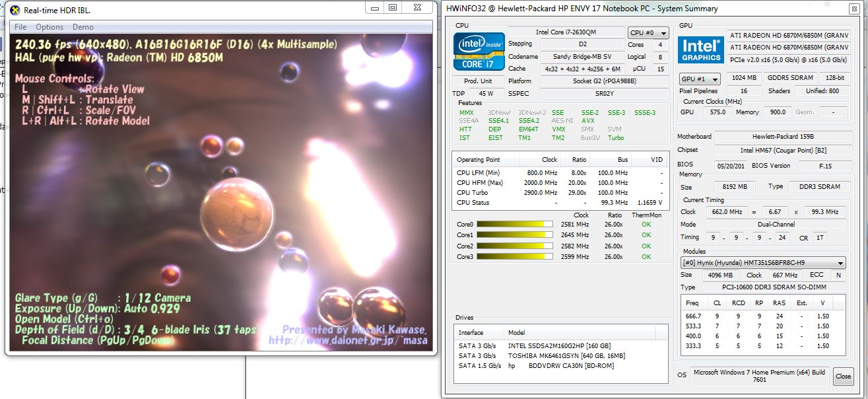Click the Intel Graphics logo
Viewport: 868px width, 399px height.
(701, 49)
